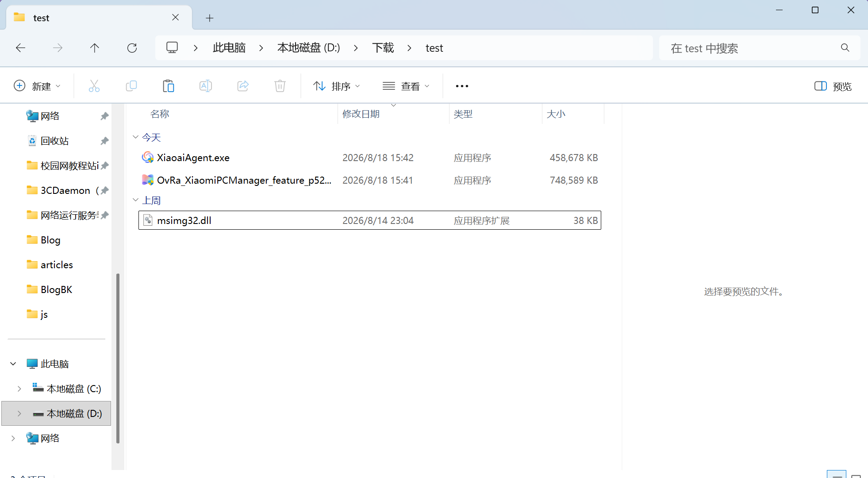Open the 新建 new item menu

pyautogui.click(x=37, y=86)
